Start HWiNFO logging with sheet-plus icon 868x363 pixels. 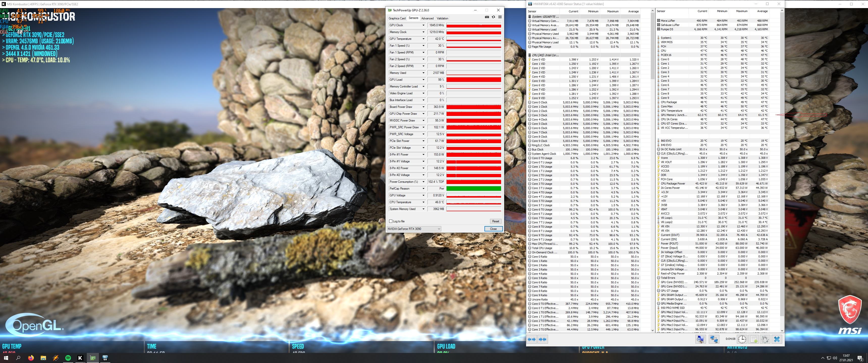tap(754, 339)
